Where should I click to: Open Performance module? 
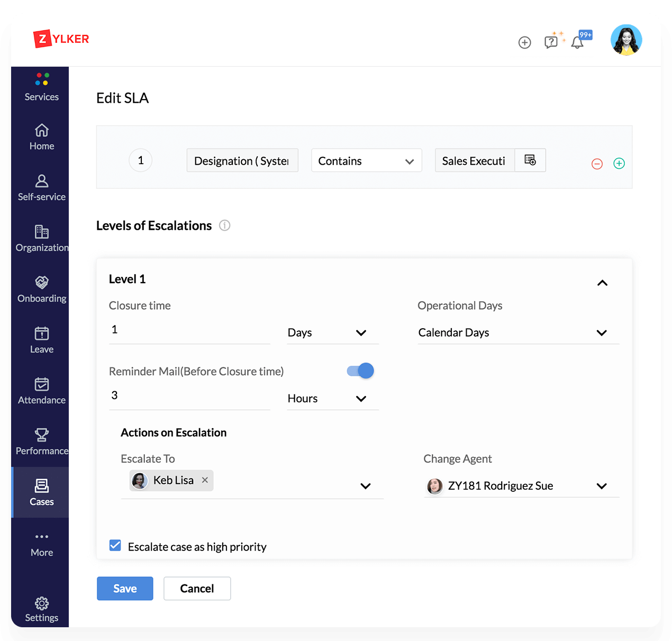click(42, 442)
